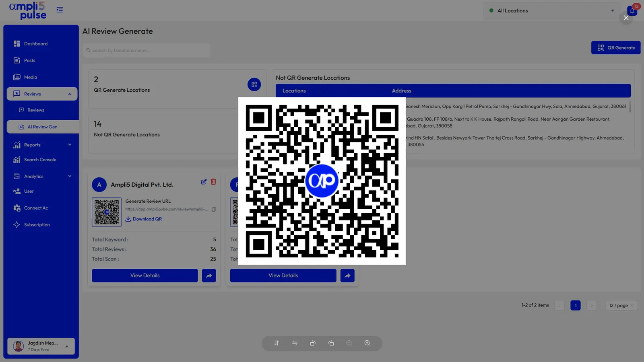This screenshot has width=644, height=362.
Task: Go to next results page
Action: 591,305
